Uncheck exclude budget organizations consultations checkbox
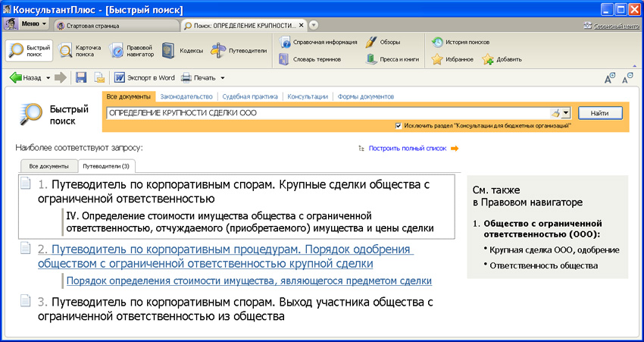Viewport: 644px width, 342px height. (x=399, y=126)
